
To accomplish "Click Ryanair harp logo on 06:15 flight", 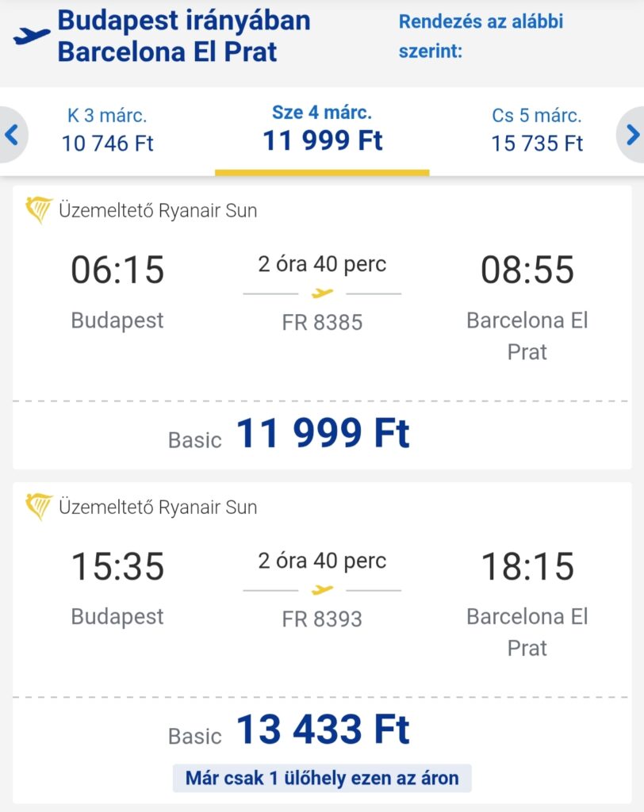I will point(39,210).
